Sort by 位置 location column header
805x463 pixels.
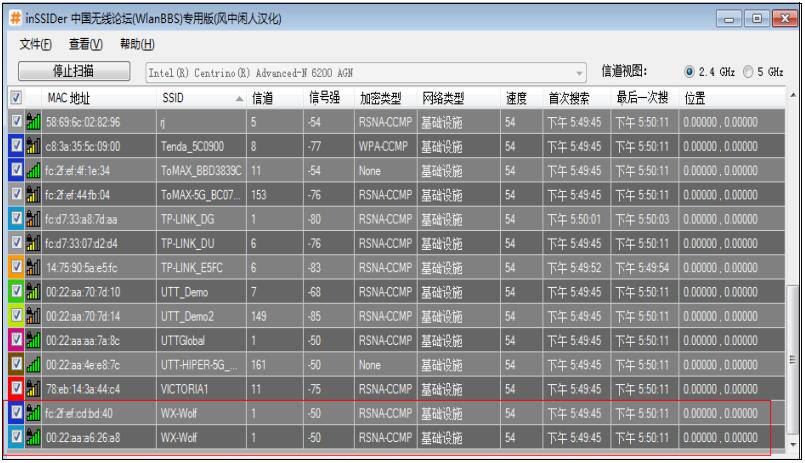(x=732, y=98)
